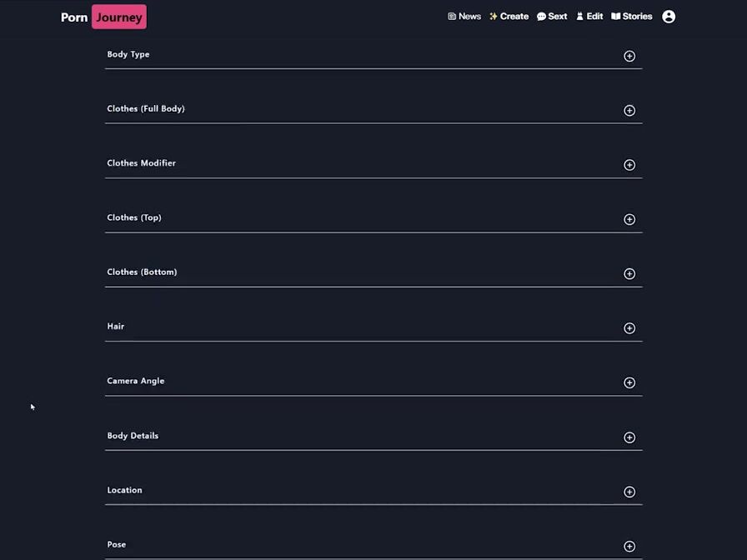Select Edit in the top navigation
The image size is (747, 560).
(589, 17)
